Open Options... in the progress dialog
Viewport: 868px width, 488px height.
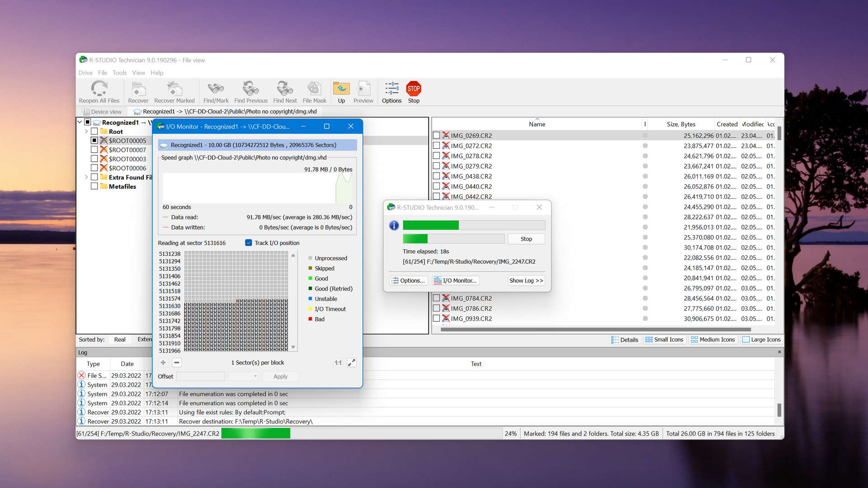click(x=408, y=281)
